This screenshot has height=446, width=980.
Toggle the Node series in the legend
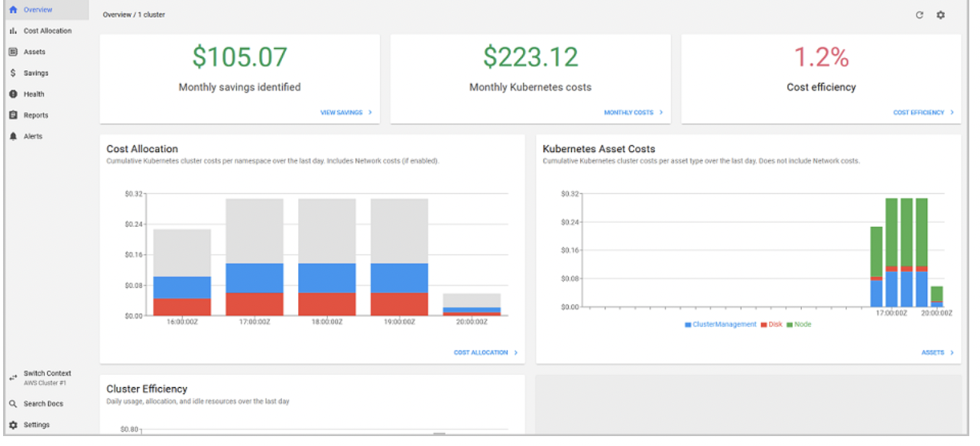(801, 324)
